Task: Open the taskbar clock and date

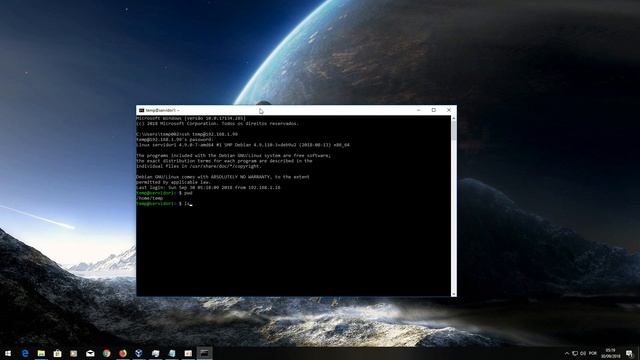Action: (x=610, y=353)
